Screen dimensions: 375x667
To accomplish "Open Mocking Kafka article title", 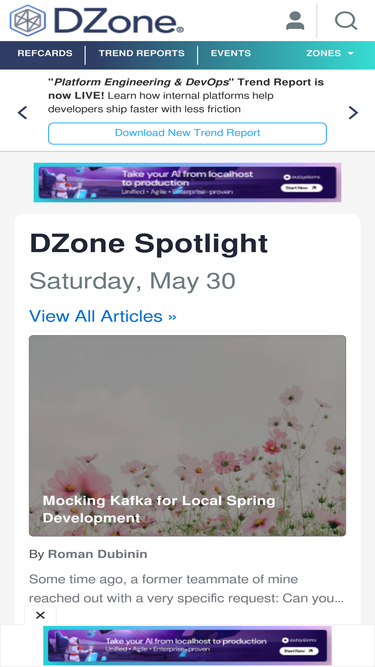I will (x=159, y=509).
